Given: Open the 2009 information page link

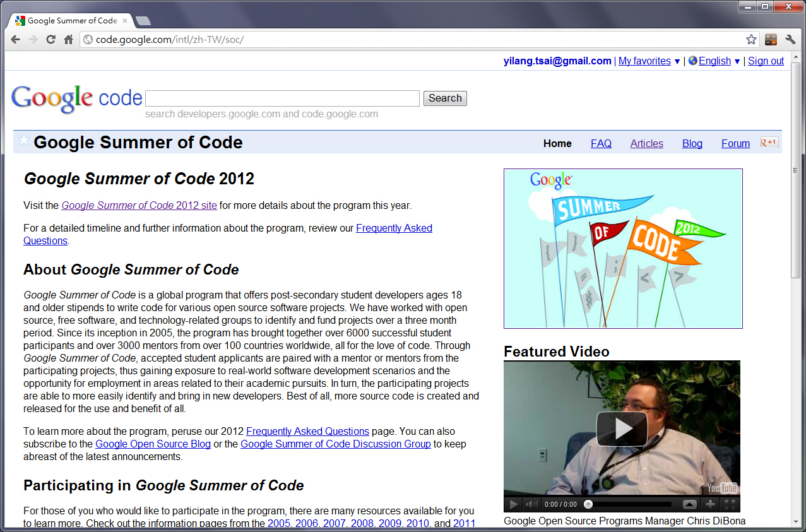Looking at the screenshot, I should (391, 524).
